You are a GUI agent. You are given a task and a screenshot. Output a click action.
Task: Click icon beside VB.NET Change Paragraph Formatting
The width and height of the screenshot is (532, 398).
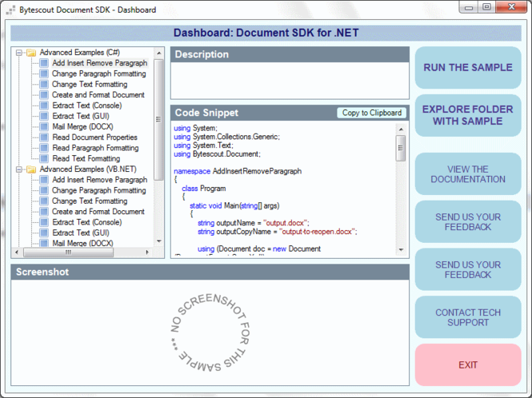[x=44, y=190]
